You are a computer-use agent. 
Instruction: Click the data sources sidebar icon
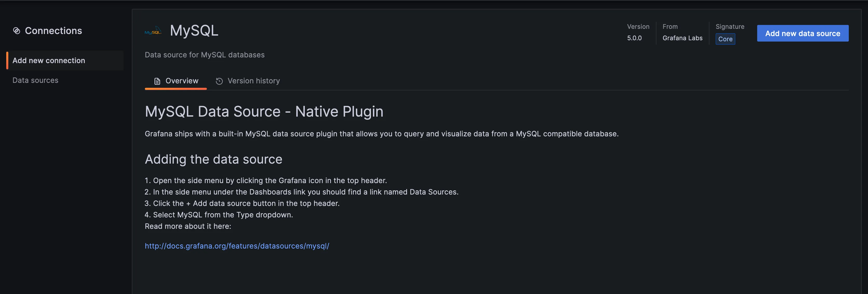point(35,80)
